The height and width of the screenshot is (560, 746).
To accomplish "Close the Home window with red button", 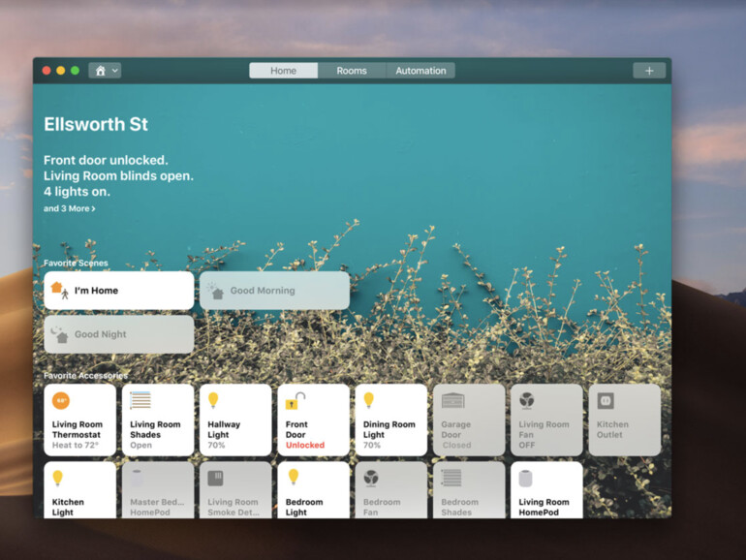I will coord(47,71).
